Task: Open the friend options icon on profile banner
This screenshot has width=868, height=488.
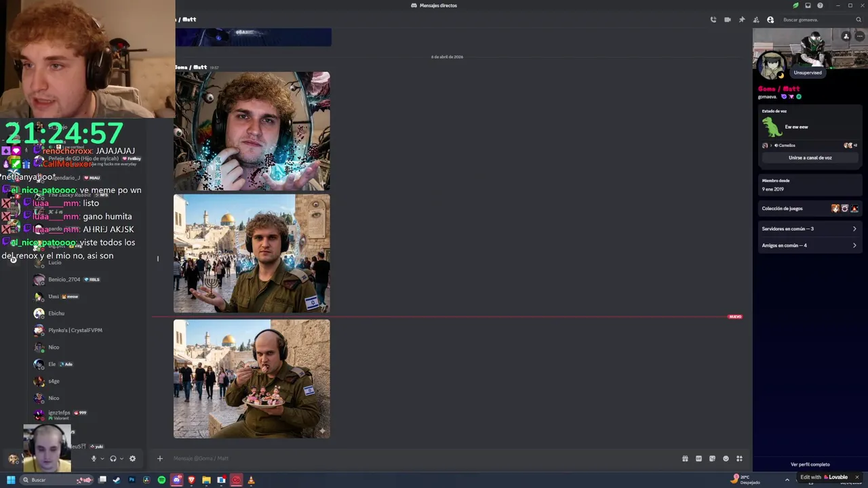Action: click(846, 36)
